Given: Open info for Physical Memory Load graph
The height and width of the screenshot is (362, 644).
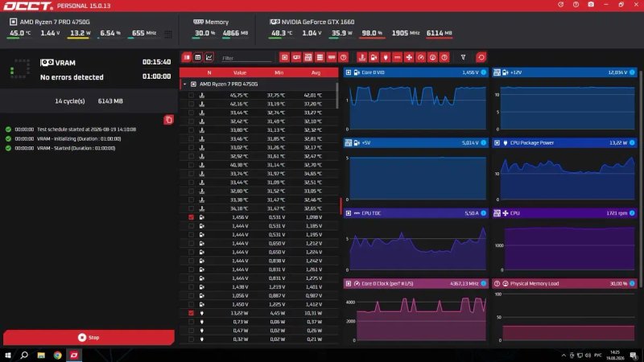Looking at the screenshot, I should pyautogui.click(x=632, y=284).
